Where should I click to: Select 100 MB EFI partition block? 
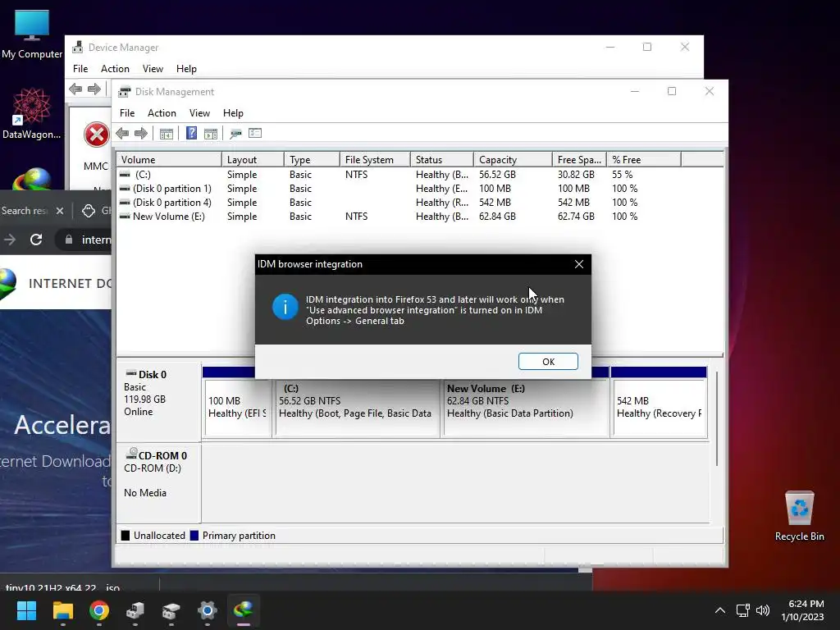[238, 407]
